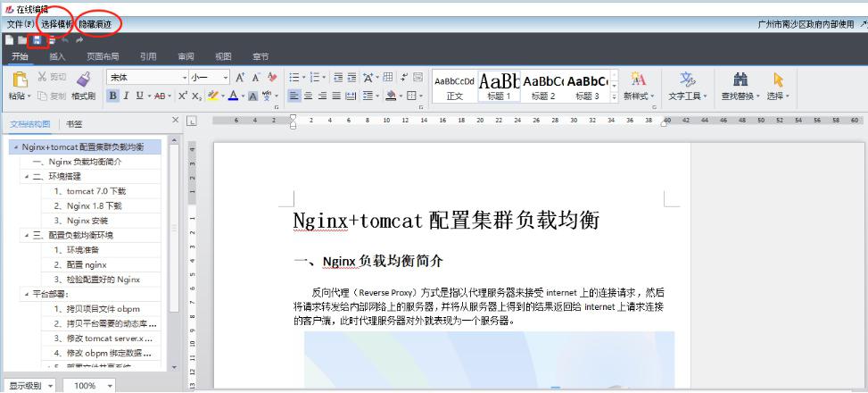Open the 页面布局 ribbon tab

pos(103,56)
